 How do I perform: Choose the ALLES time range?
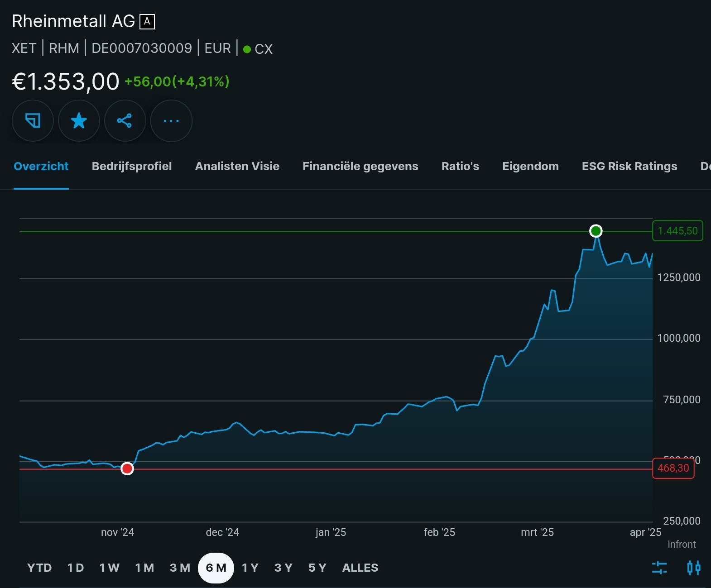(360, 568)
